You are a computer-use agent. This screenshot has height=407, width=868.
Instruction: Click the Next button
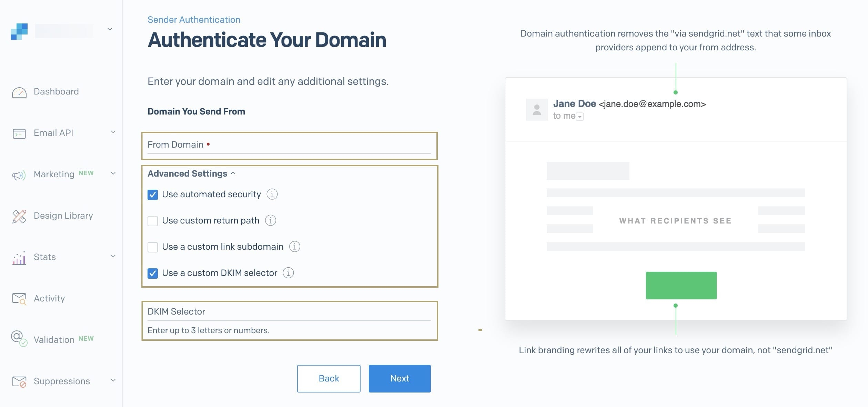coord(400,379)
